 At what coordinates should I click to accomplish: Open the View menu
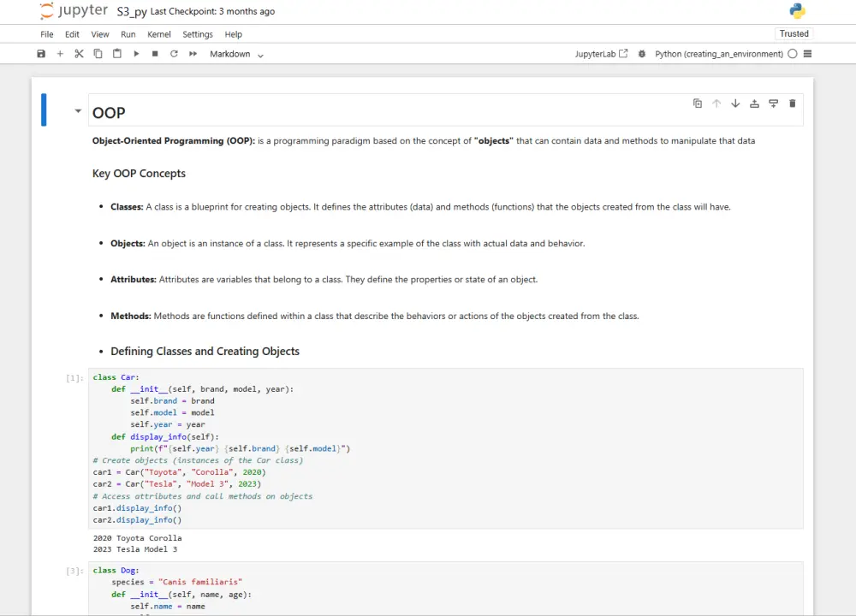100,34
